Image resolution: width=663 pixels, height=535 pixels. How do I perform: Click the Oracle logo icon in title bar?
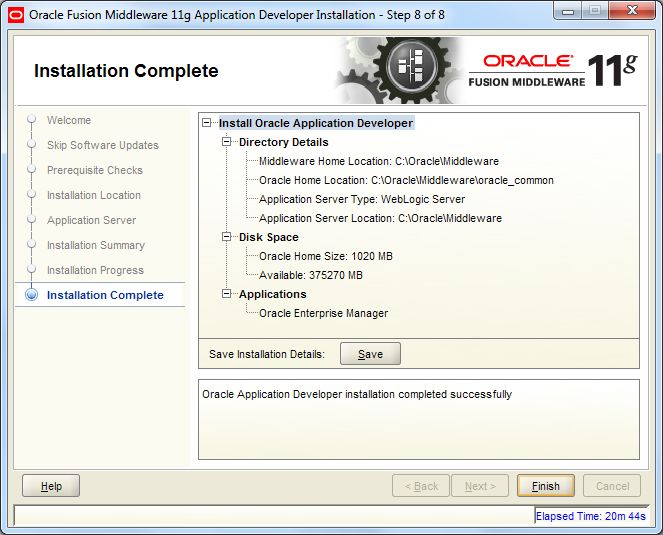[x=16, y=15]
